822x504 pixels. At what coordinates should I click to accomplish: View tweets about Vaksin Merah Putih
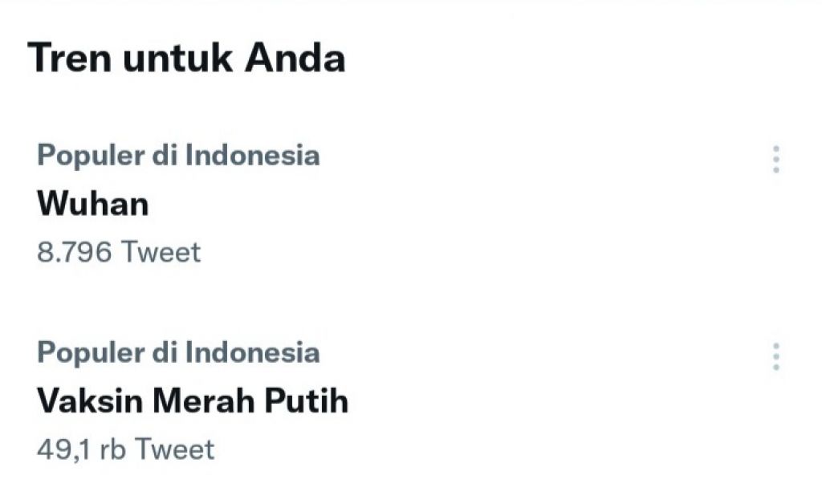pyautogui.click(x=193, y=400)
